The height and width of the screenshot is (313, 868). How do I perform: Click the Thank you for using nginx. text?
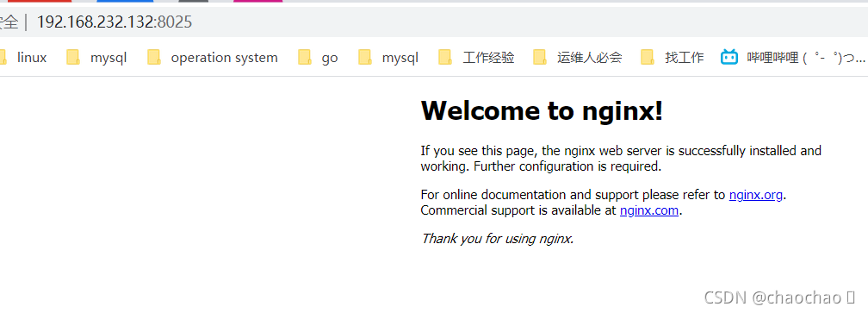coord(497,239)
